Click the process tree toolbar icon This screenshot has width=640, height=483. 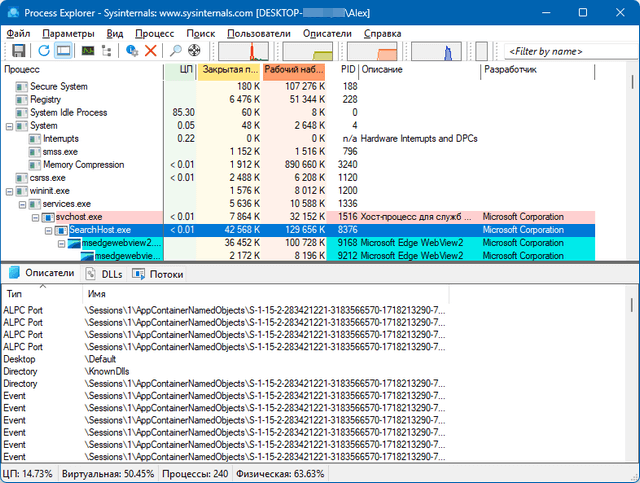pyautogui.click(x=107, y=51)
